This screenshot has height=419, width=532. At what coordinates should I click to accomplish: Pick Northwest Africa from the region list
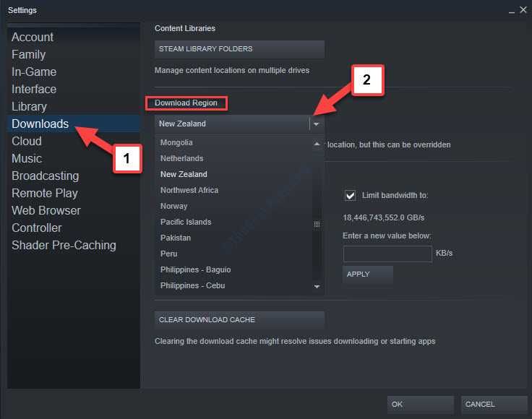(x=234, y=190)
